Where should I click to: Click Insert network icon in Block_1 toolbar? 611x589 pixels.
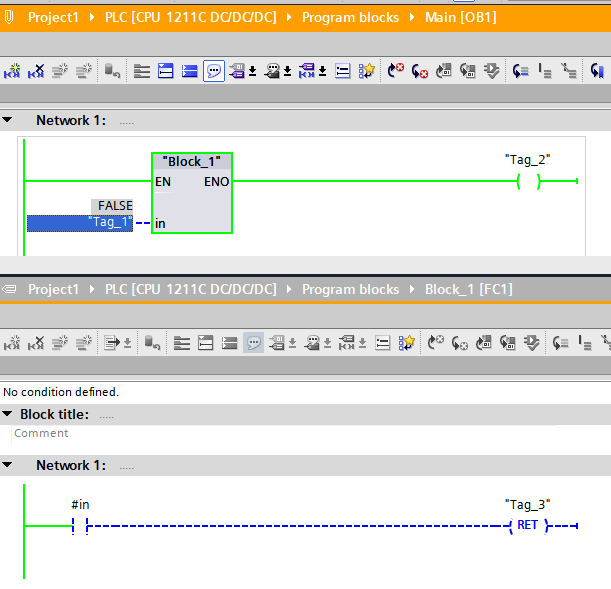point(12,342)
